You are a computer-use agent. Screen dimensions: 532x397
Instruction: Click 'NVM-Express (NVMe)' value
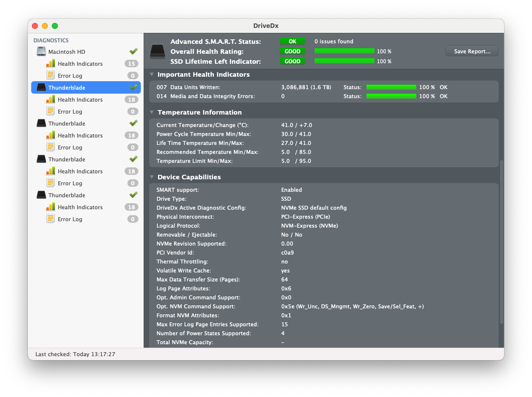pyautogui.click(x=310, y=226)
